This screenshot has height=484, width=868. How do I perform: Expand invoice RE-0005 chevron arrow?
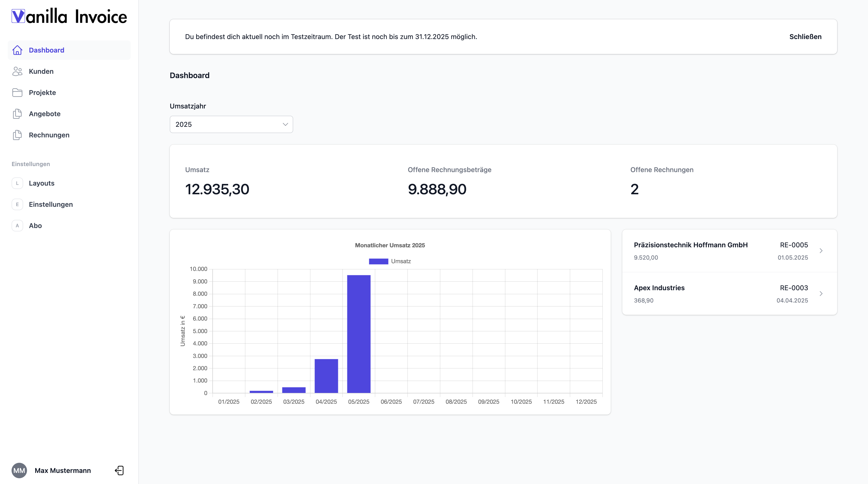(821, 251)
